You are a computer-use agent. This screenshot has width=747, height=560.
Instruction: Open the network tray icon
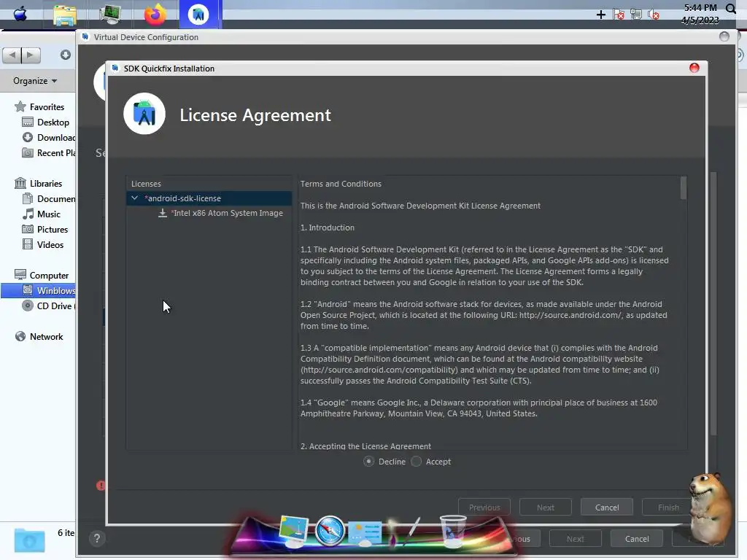636,15
